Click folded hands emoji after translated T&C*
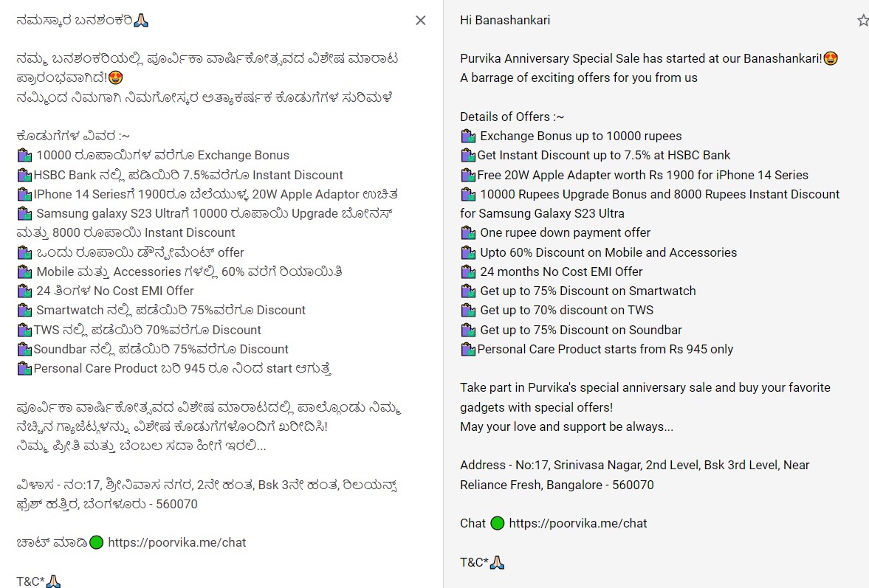869x588 pixels. pos(497,562)
